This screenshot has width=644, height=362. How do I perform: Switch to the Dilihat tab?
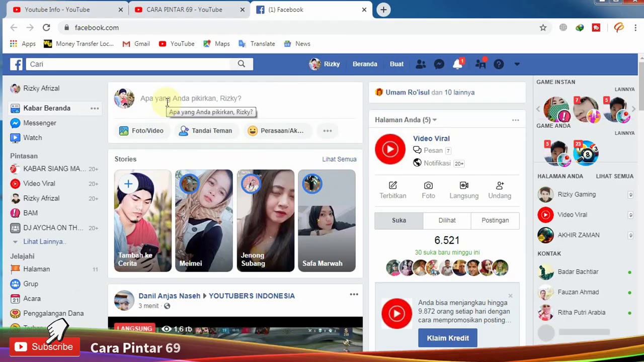447,220
